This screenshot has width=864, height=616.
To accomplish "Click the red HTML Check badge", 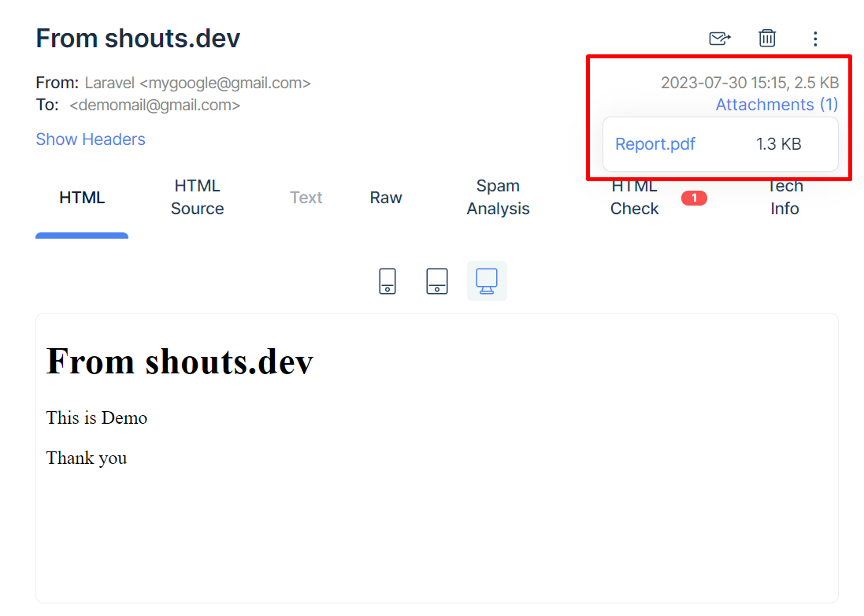I will pos(694,198).
